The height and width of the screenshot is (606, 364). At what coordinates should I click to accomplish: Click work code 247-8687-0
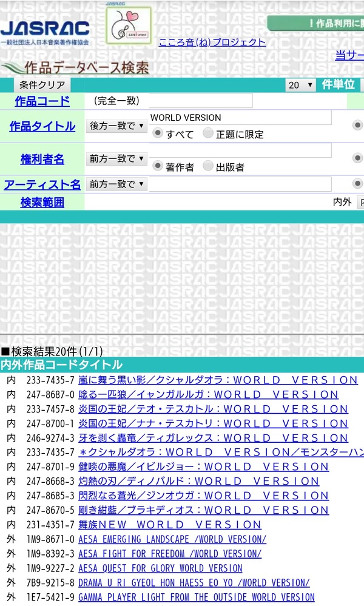[x=50, y=394]
